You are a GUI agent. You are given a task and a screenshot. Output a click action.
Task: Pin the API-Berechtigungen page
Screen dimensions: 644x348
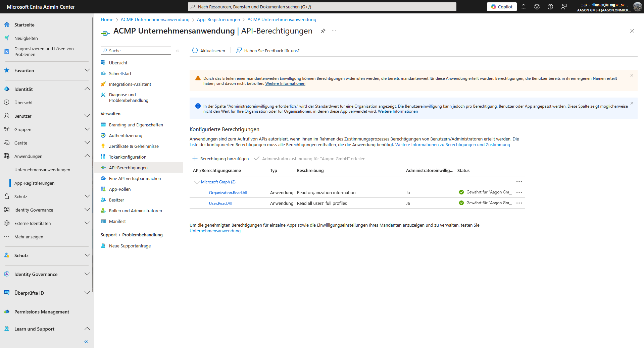[x=323, y=31]
